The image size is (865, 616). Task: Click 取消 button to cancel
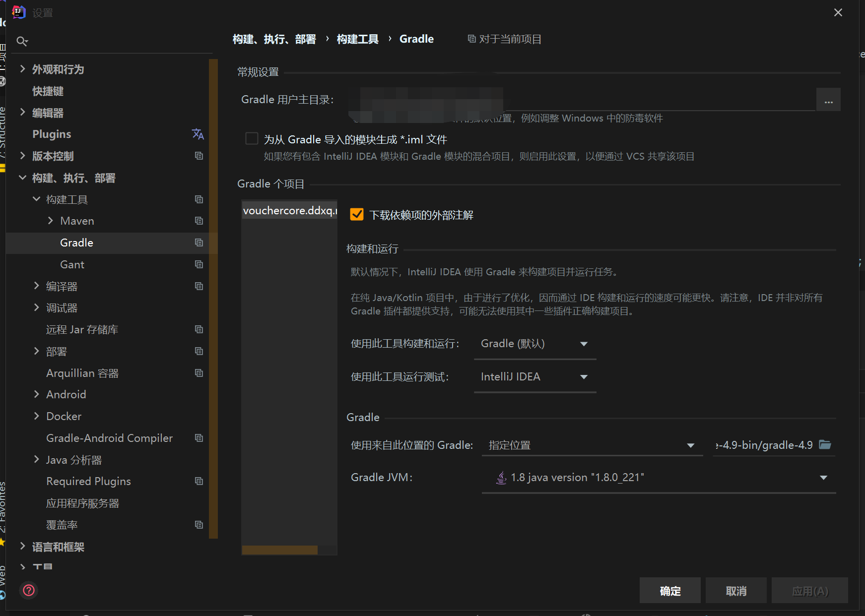tap(736, 590)
